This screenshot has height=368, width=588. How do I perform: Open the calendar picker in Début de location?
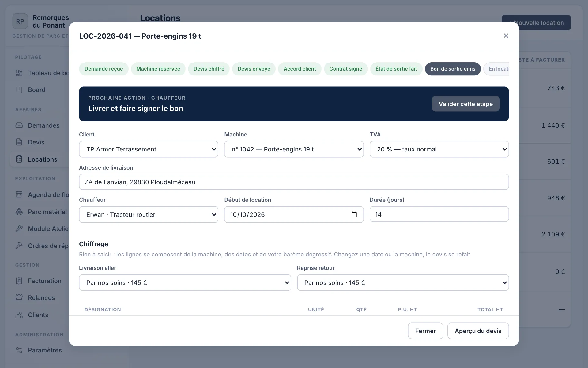[354, 214]
